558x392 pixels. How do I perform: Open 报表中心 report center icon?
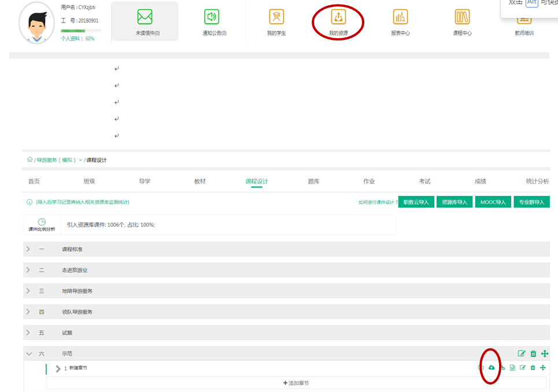(400, 17)
